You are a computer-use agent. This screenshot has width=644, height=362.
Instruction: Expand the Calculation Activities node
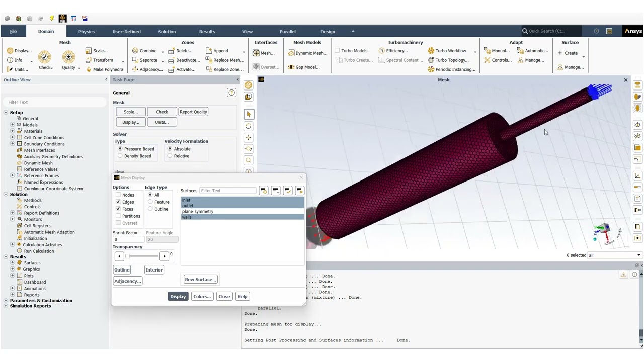pyautogui.click(x=12, y=245)
